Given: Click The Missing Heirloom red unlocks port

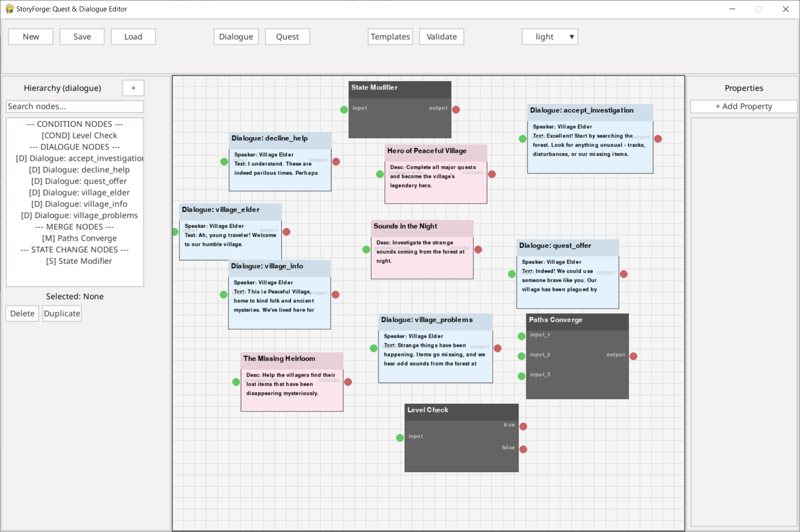Looking at the screenshot, I should (x=348, y=382).
